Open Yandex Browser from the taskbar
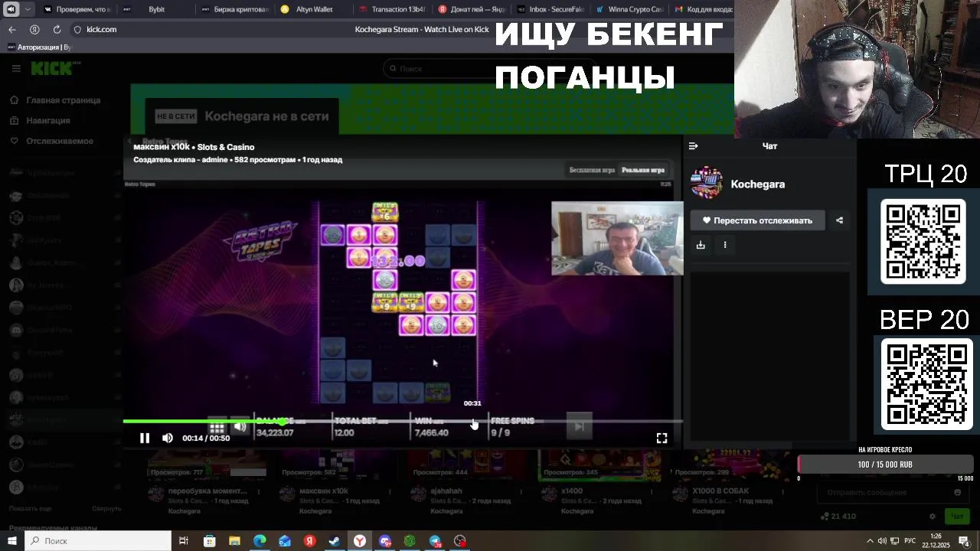This screenshot has height=551, width=980. pyautogui.click(x=359, y=541)
